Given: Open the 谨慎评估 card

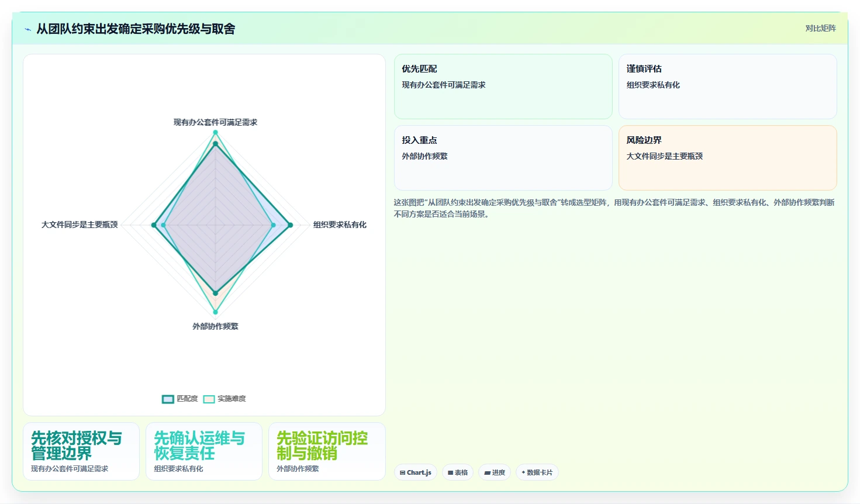Looking at the screenshot, I should [x=728, y=87].
